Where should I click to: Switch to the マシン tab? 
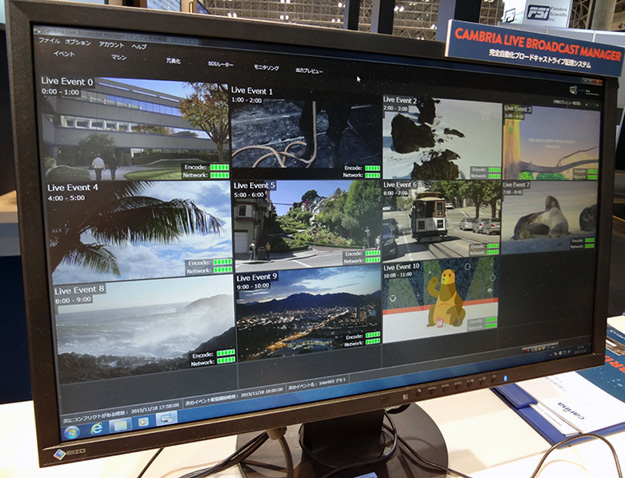coord(118,57)
